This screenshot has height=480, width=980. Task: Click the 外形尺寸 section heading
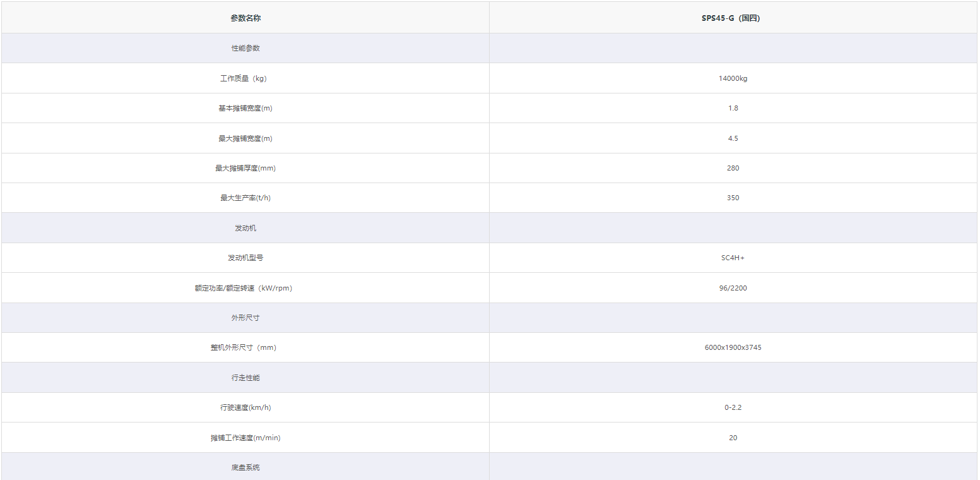tap(245, 318)
